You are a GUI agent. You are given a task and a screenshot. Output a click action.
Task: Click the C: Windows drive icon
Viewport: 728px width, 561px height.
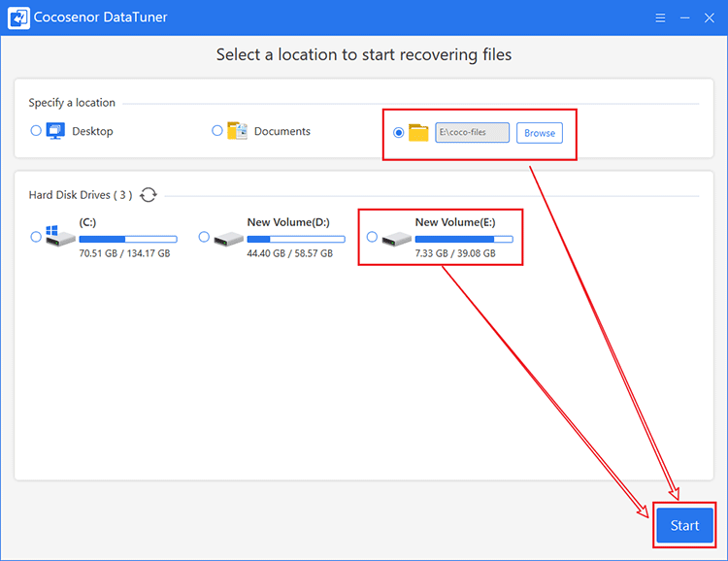pyautogui.click(x=60, y=236)
